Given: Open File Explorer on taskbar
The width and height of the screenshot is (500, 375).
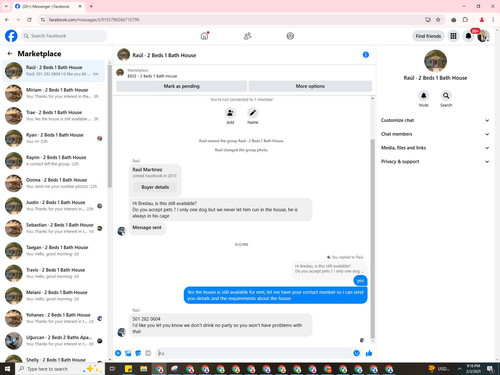Looking at the screenshot, I should click(144, 369).
